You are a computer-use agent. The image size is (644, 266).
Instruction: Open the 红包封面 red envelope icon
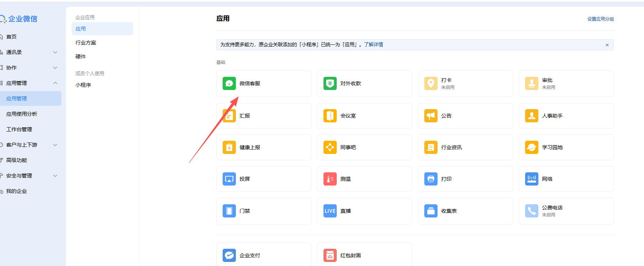click(x=330, y=255)
